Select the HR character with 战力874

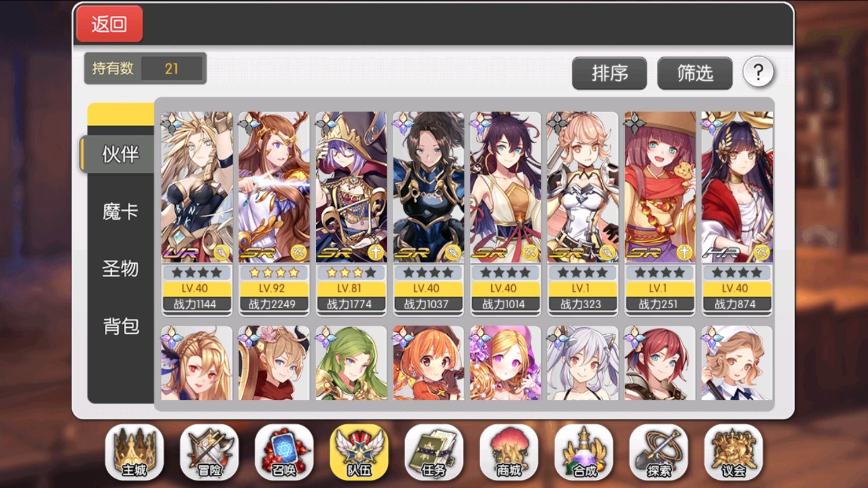click(737, 214)
